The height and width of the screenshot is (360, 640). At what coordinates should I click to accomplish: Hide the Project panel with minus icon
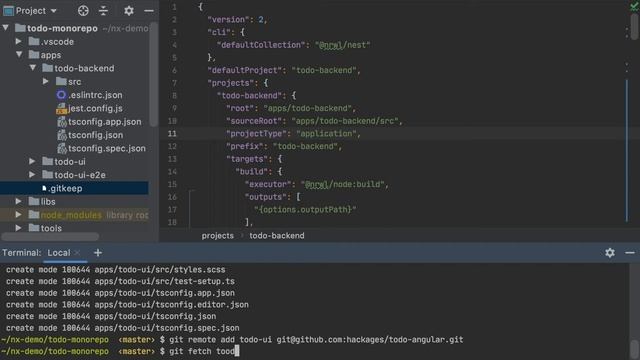(149, 11)
